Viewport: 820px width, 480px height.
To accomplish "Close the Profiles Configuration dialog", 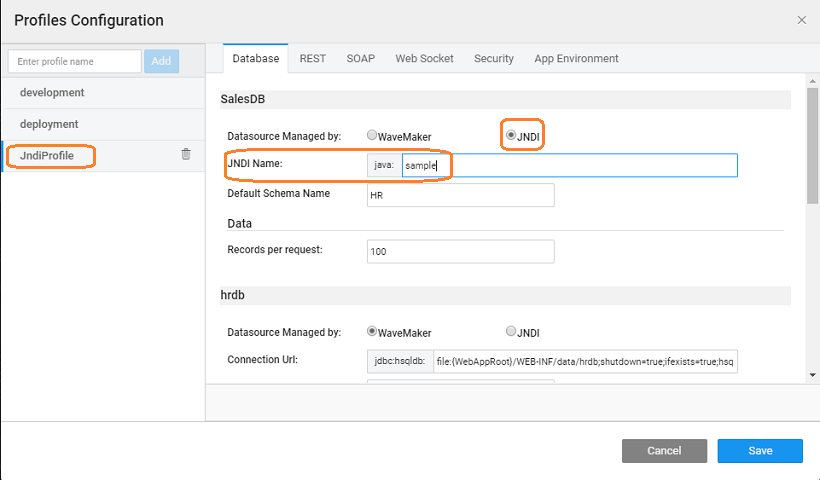I will point(801,20).
